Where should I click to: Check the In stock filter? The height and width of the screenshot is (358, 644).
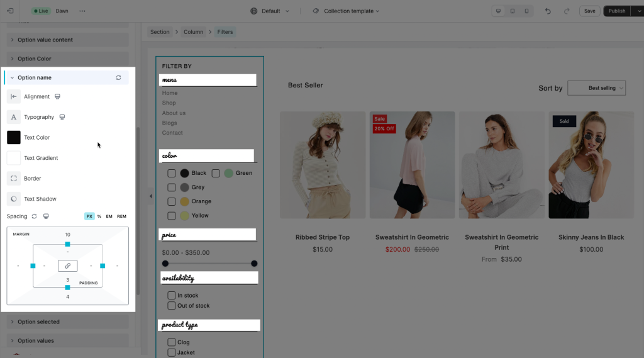171,296
